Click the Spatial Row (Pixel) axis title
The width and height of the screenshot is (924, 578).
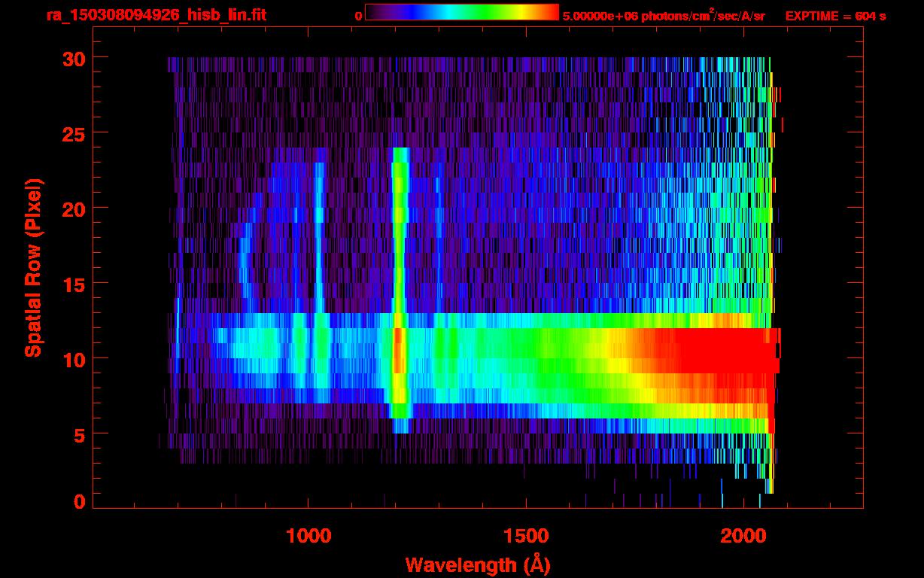(x=33, y=267)
